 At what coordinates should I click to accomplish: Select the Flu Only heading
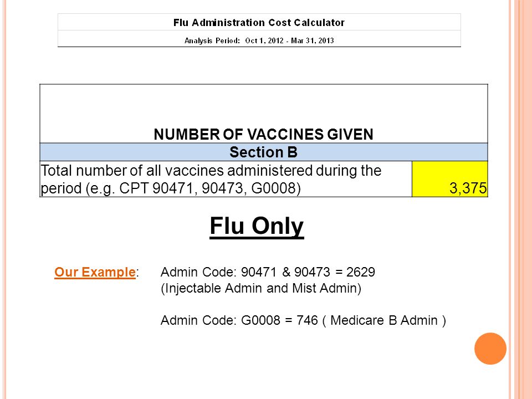(257, 226)
